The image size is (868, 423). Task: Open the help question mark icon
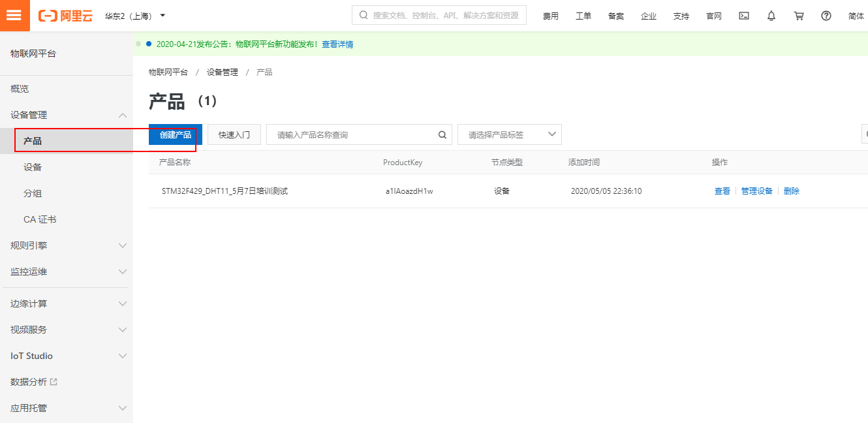(x=826, y=16)
